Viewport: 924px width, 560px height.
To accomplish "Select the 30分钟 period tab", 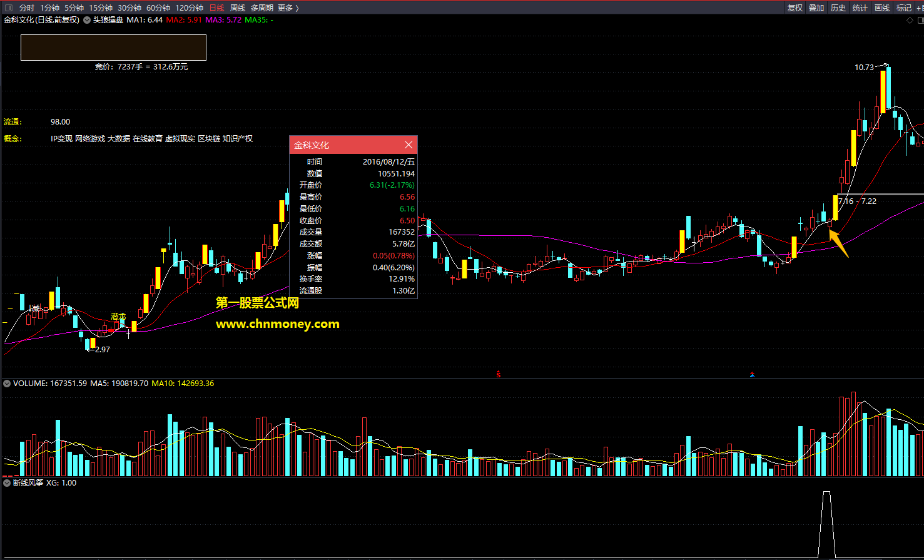I will point(129,8).
